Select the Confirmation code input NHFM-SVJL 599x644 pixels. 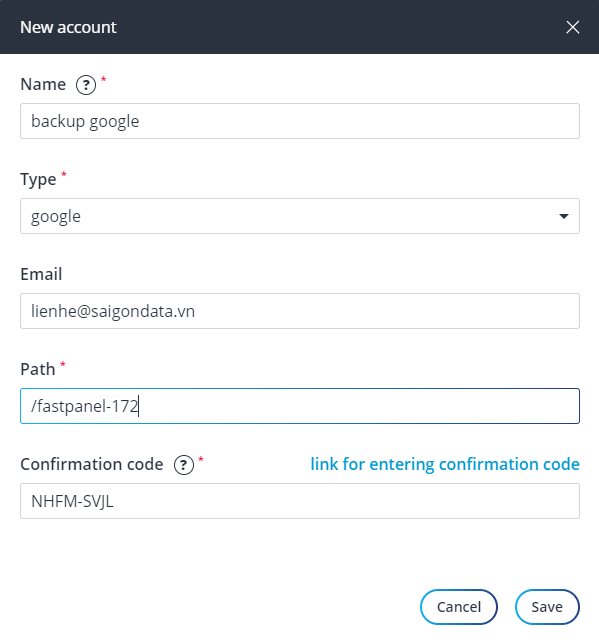(300, 501)
